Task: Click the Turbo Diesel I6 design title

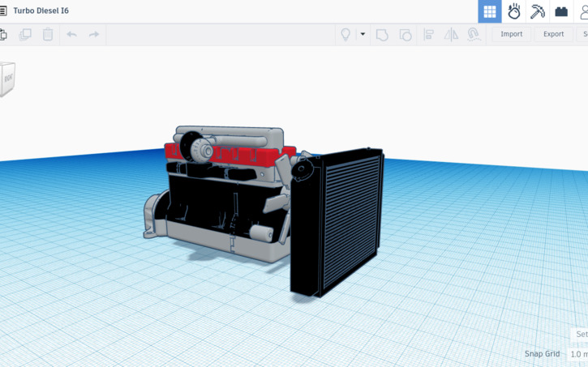Action: 41,11
